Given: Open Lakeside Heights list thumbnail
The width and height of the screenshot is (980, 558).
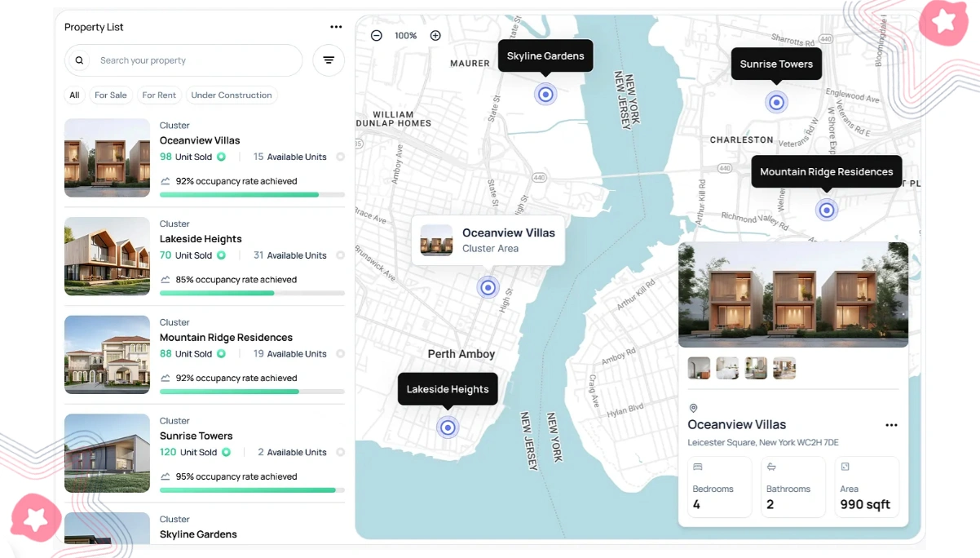Looking at the screenshot, I should (x=107, y=256).
